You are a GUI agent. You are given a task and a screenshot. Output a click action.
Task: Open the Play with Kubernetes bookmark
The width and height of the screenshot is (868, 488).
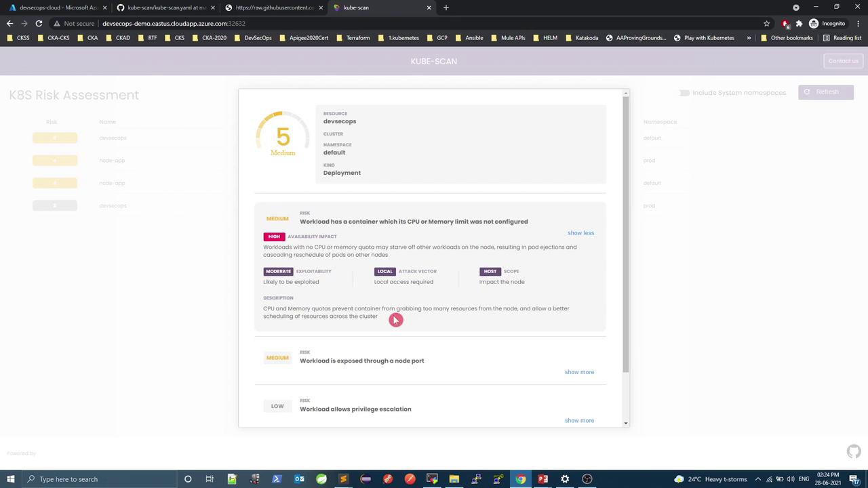click(703, 38)
